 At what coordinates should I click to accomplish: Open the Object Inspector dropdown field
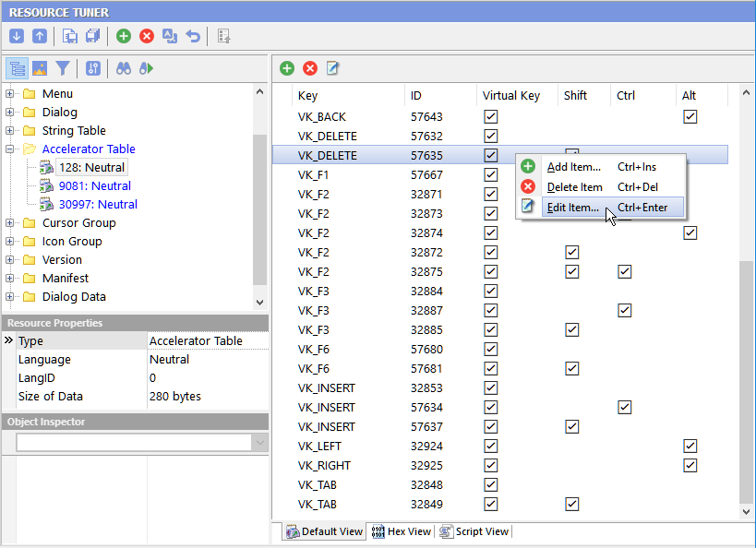tap(259, 444)
